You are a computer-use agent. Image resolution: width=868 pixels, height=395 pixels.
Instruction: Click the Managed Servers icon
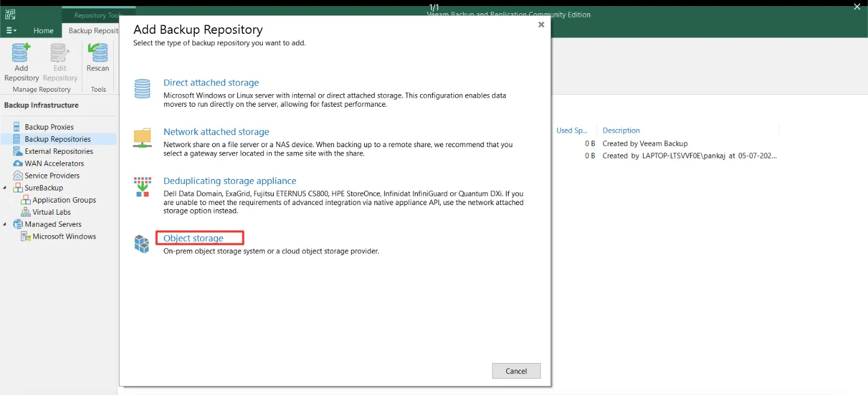[x=17, y=224]
